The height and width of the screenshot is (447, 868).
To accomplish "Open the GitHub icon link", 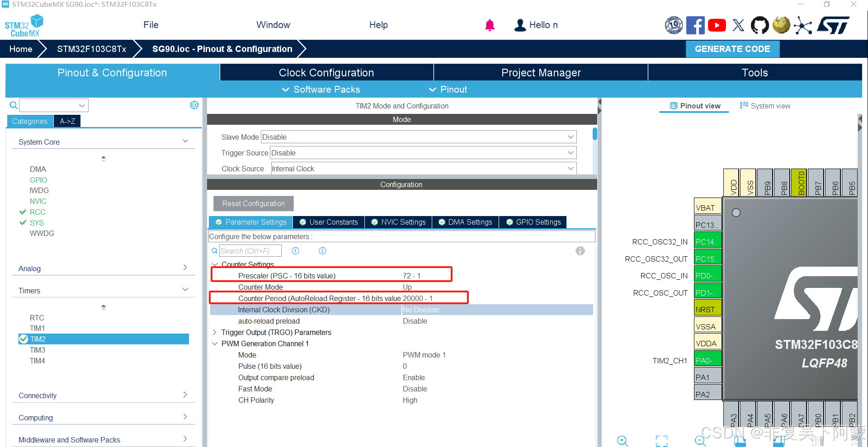I will 759,25.
